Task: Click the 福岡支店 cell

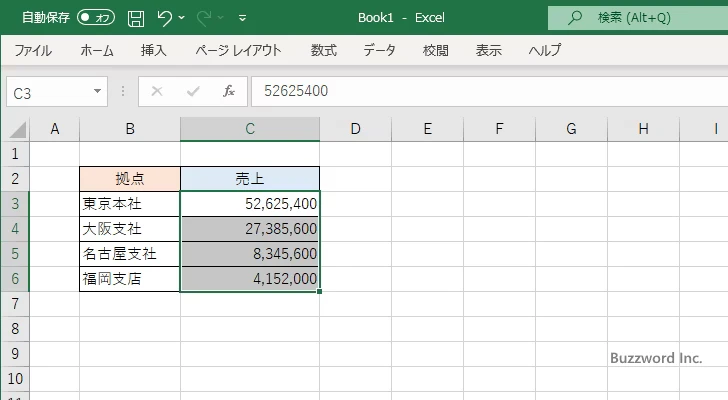Action: tap(130, 279)
